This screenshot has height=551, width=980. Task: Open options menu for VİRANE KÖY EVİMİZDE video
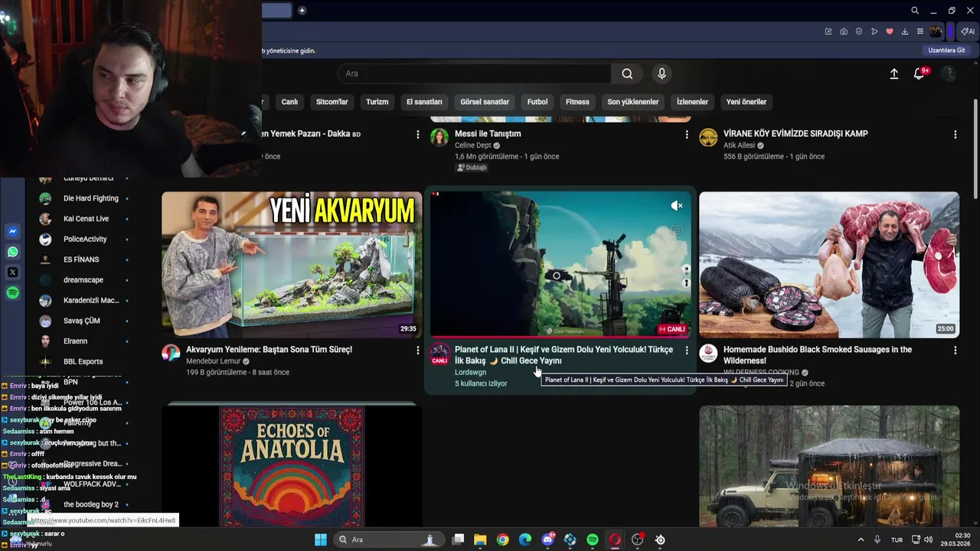coord(955,134)
